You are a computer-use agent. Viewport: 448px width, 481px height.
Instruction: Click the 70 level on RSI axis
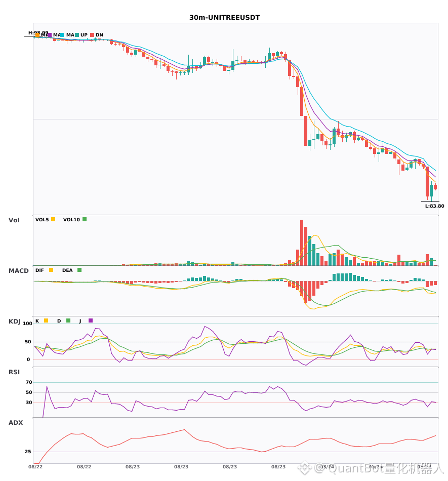pos(29,382)
